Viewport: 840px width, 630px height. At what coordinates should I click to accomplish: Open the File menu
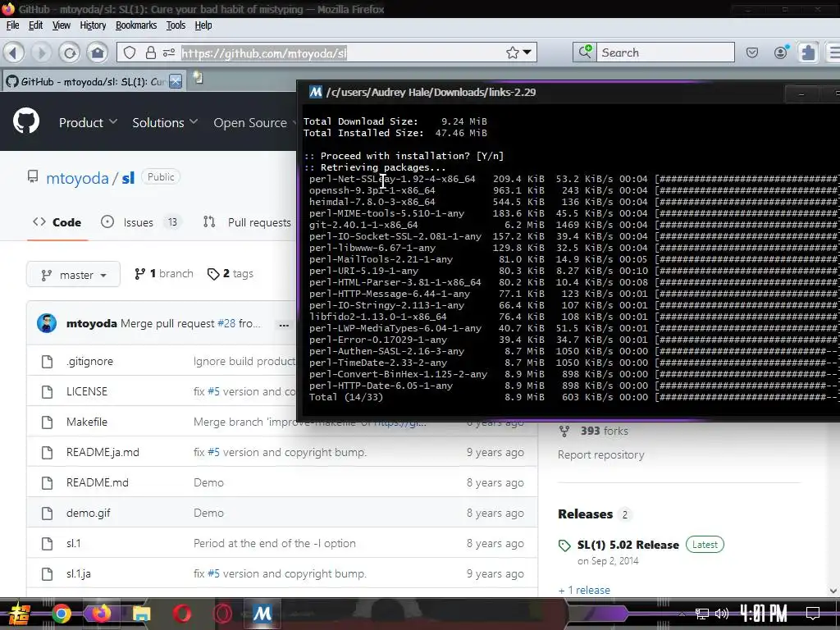pos(13,25)
